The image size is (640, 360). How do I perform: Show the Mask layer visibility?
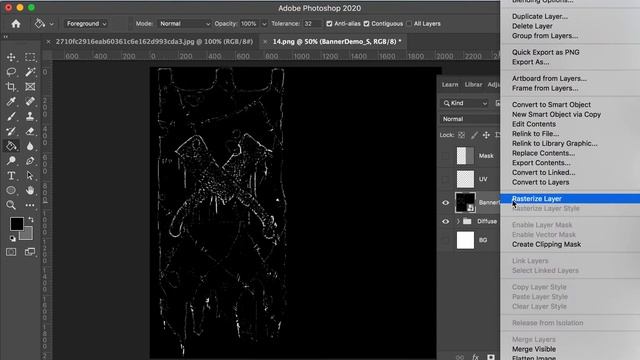pos(445,156)
